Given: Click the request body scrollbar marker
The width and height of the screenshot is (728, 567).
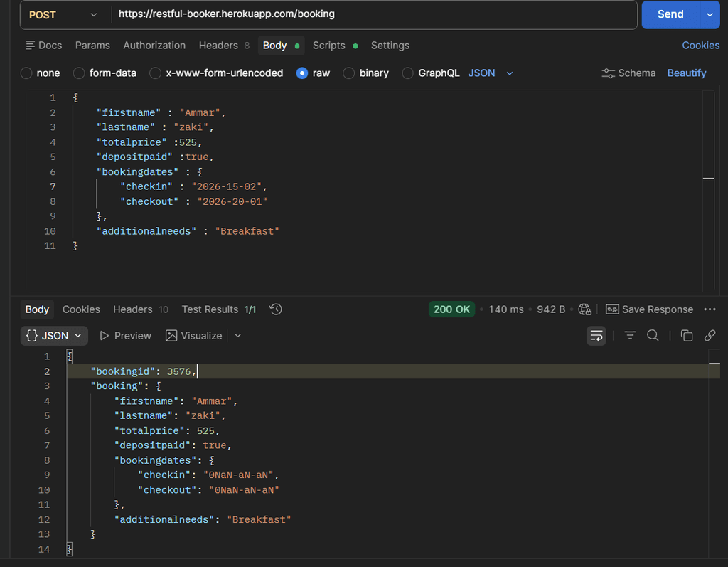Looking at the screenshot, I should tap(709, 179).
